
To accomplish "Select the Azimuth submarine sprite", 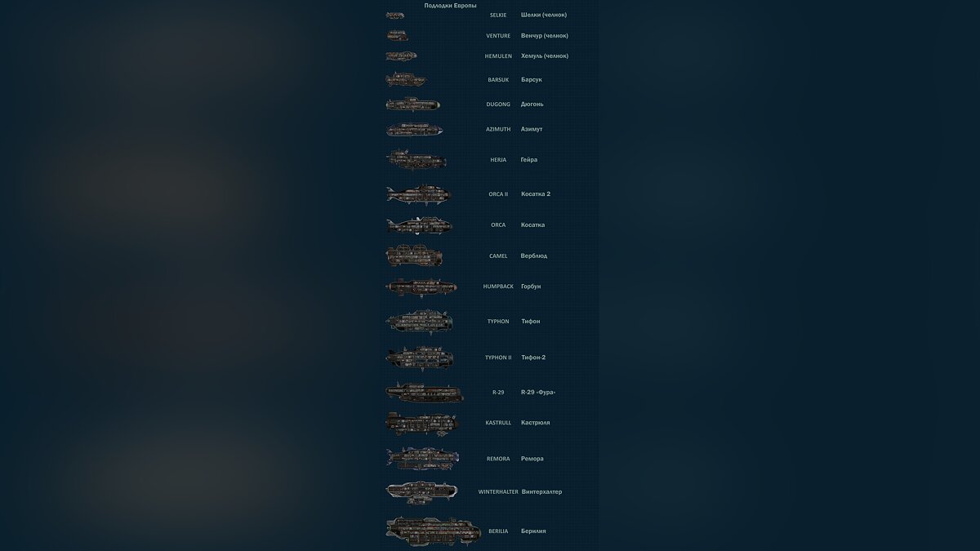I will (x=414, y=129).
